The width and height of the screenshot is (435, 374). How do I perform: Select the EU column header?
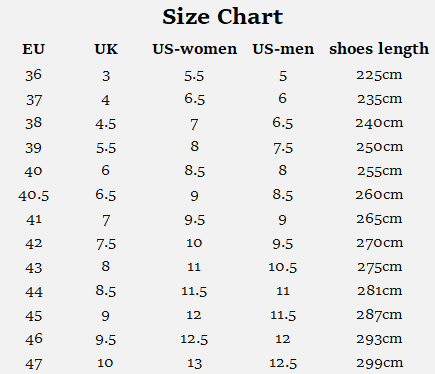[33, 49]
